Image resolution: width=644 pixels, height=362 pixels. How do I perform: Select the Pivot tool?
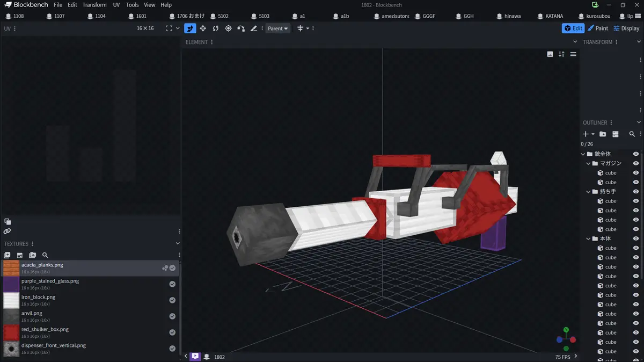tap(228, 28)
